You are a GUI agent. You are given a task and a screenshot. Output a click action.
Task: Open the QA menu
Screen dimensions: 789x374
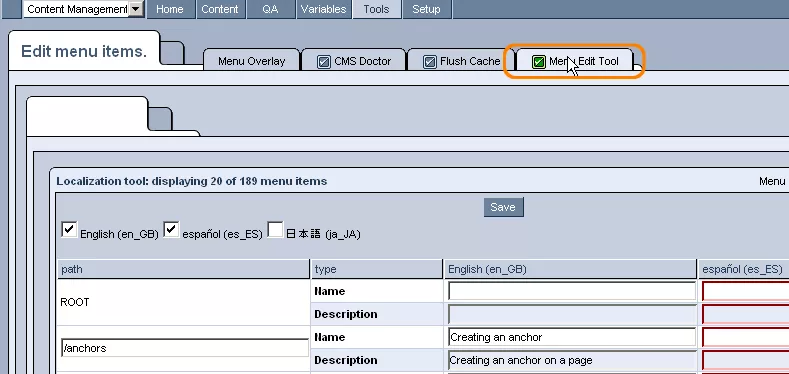(270, 9)
